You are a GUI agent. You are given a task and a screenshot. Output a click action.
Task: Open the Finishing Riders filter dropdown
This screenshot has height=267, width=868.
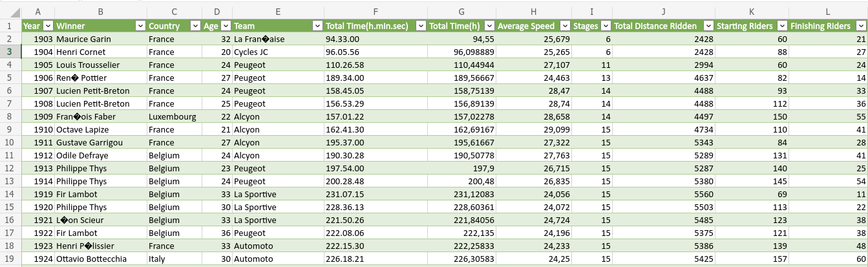[860, 26]
